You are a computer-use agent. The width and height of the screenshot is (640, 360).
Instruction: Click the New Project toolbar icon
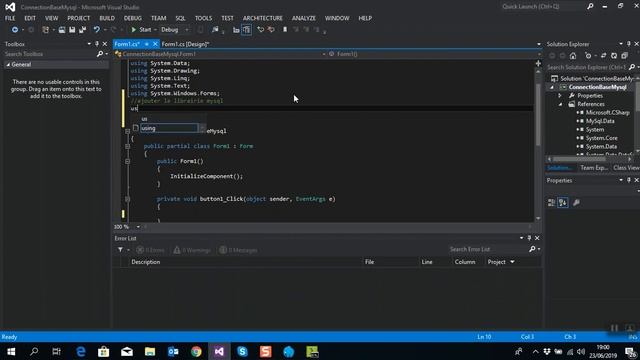[x=45, y=30]
